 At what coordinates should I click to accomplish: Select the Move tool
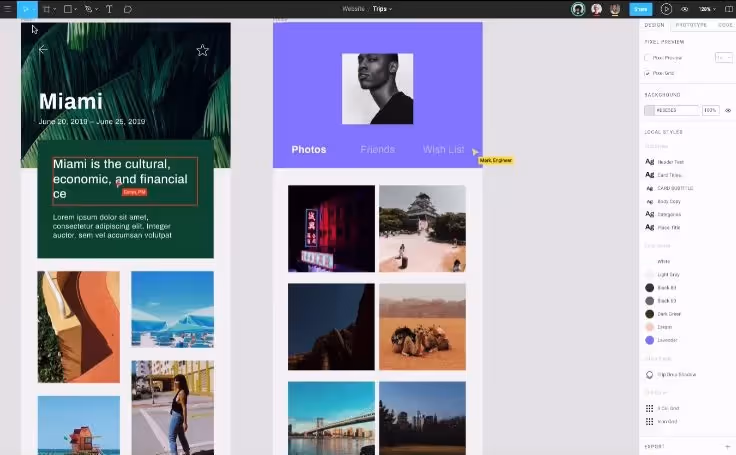27,9
